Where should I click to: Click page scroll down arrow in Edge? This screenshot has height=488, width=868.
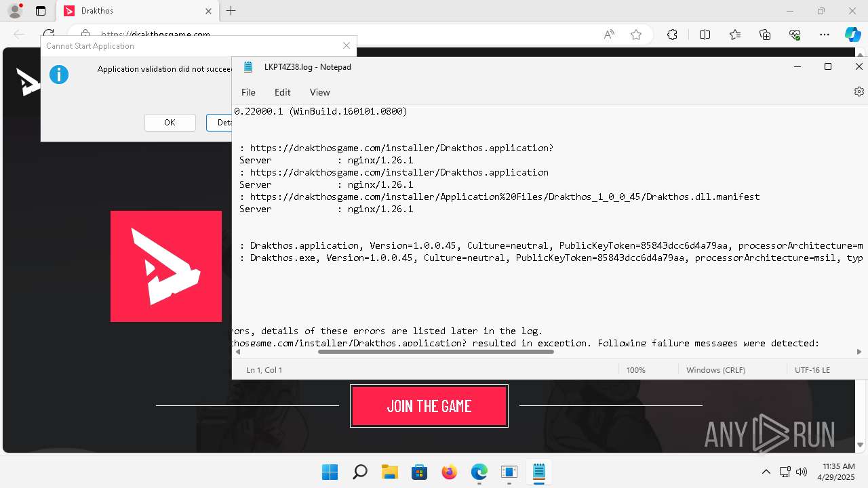point(860,445)
